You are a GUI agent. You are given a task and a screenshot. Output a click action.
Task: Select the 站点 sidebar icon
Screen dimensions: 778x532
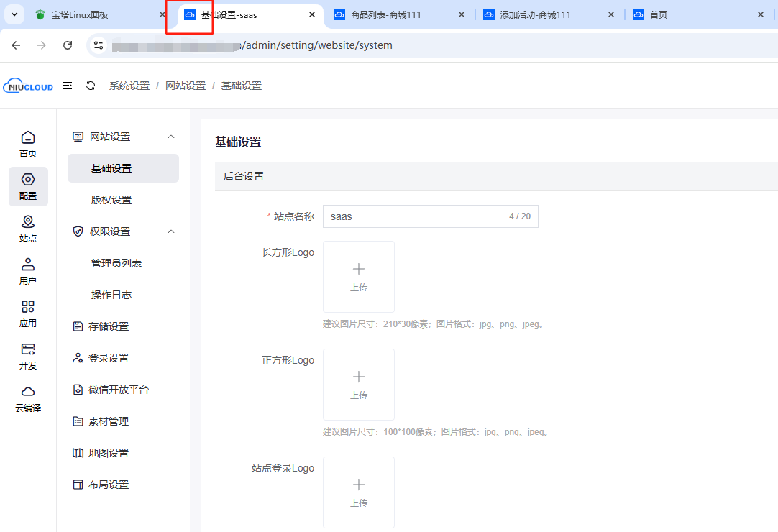pyautogui.click(x=28, y=229)
